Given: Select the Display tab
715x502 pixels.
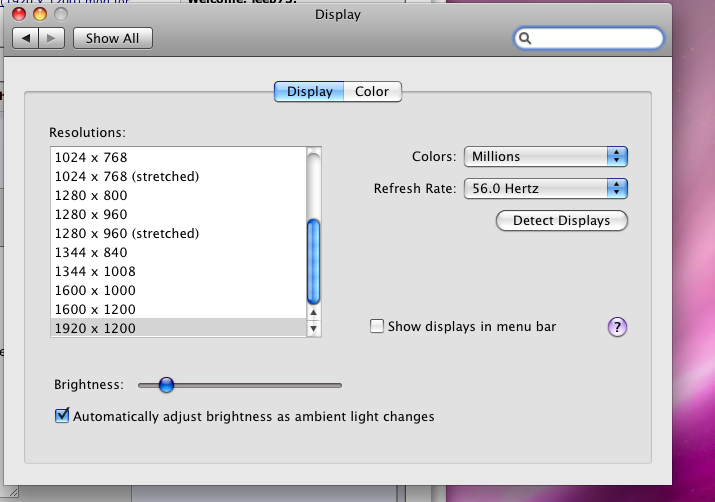Looking at the screenshot, I should coord(309,92).
